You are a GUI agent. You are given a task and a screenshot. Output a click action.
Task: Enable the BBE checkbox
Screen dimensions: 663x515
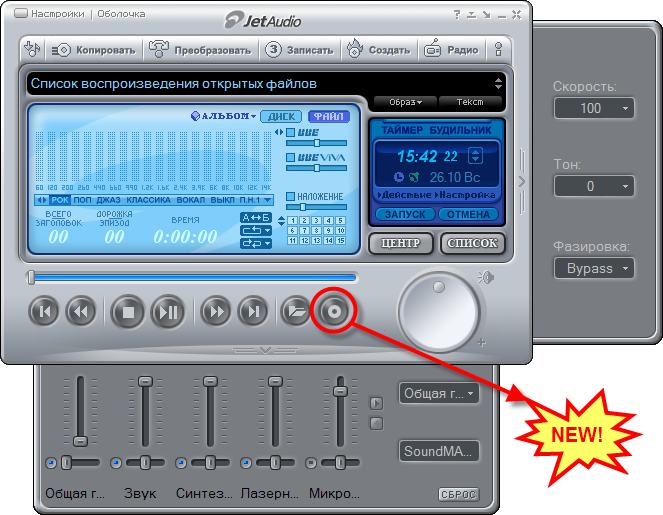pyautogui.click(x=290, y=132)
